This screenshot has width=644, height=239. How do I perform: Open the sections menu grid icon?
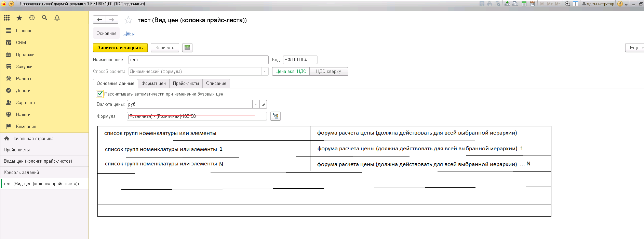tap(7, 18)
